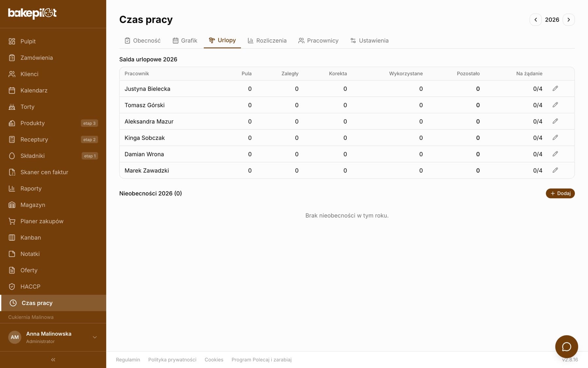
Task: Select the Urlopy tab
Action: [x=222, y=41]
